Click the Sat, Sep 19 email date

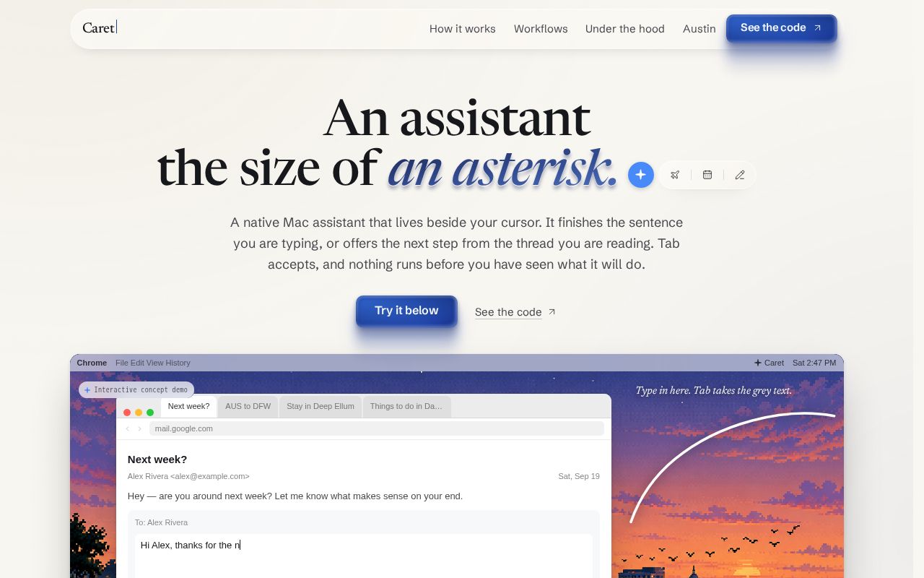[579, 476]
